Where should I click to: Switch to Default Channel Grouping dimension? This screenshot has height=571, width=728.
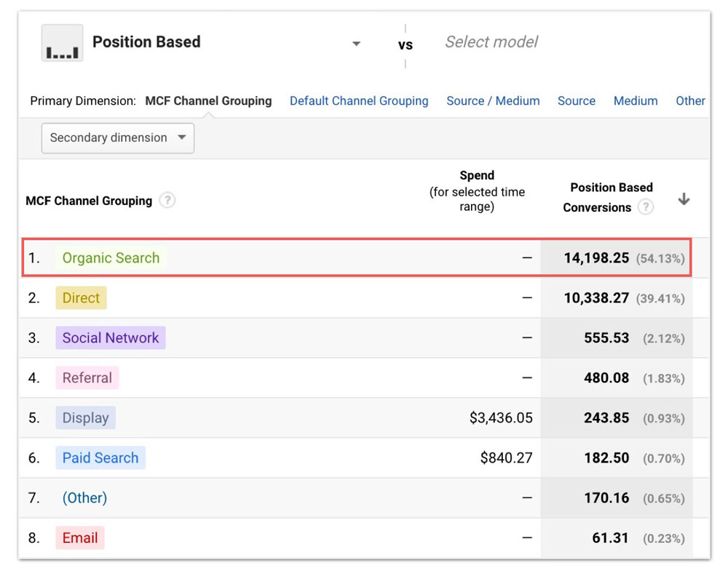click(359, 100)
